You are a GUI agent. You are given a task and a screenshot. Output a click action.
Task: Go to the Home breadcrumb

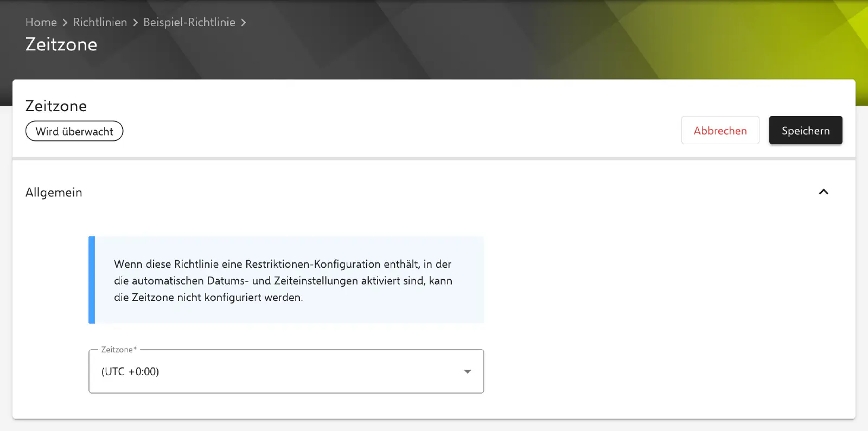tap(41, 22)
